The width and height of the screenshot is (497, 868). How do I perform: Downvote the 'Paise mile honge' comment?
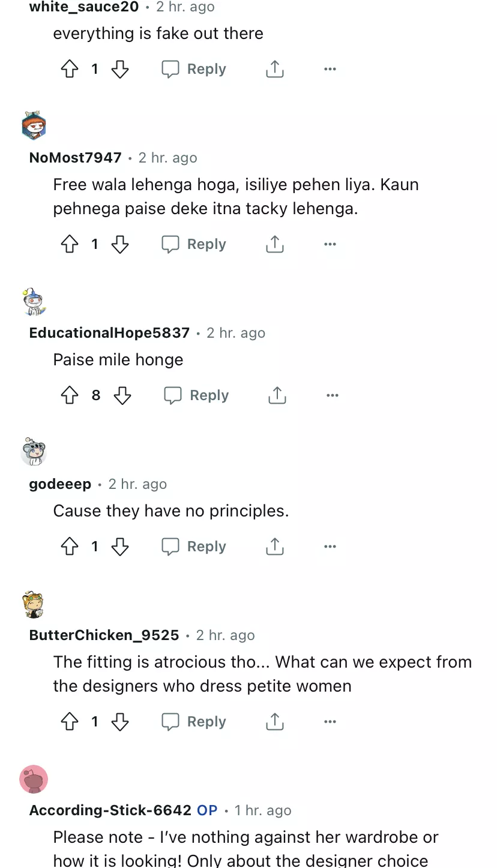122,396
